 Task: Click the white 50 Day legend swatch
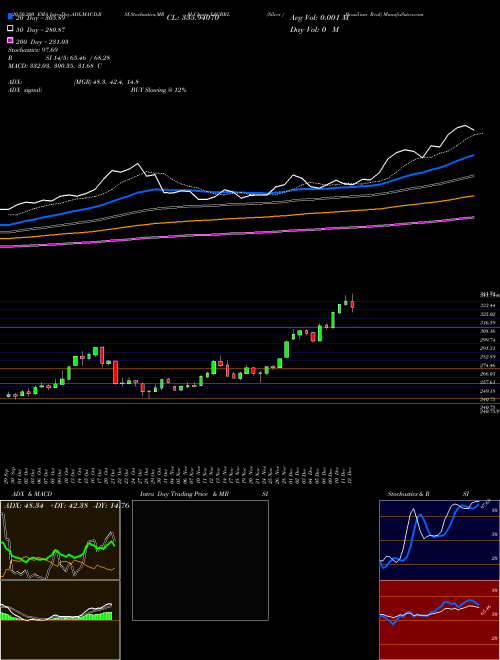(x=10, y=29)
